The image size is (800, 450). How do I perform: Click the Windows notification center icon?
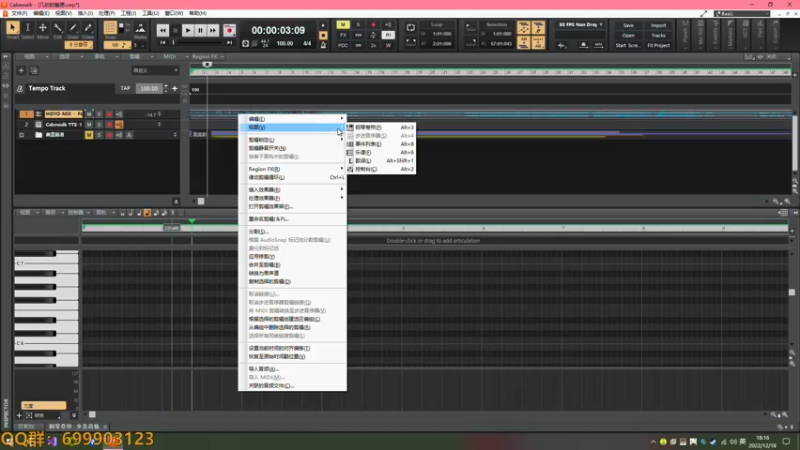(786, 441)
